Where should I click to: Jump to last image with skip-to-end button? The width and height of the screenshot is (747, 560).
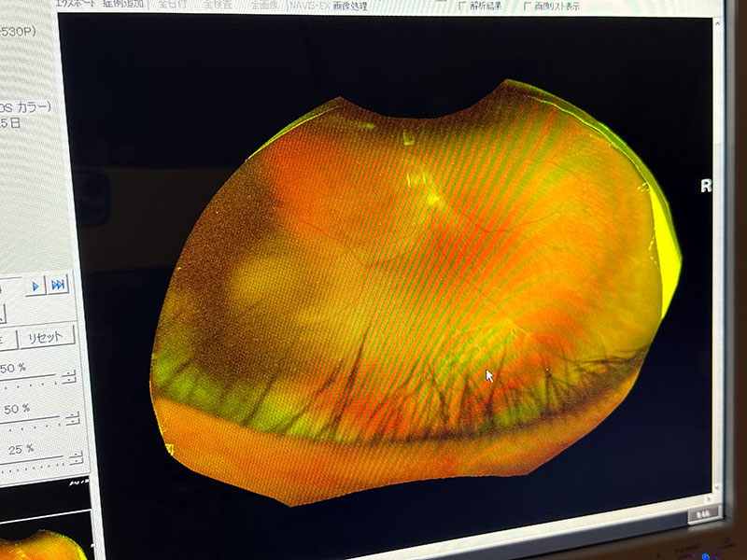(x=58, y=285)
